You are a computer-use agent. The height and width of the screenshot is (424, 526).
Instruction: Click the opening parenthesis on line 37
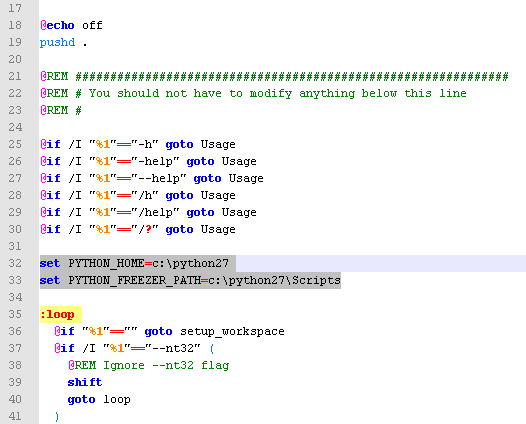tap(212, 349)
